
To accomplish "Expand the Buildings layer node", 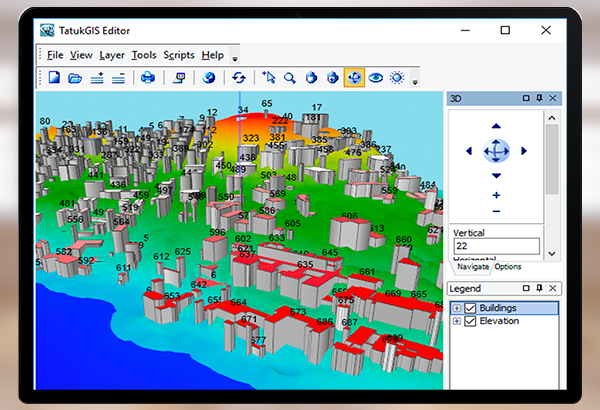I will click(457, 308).
